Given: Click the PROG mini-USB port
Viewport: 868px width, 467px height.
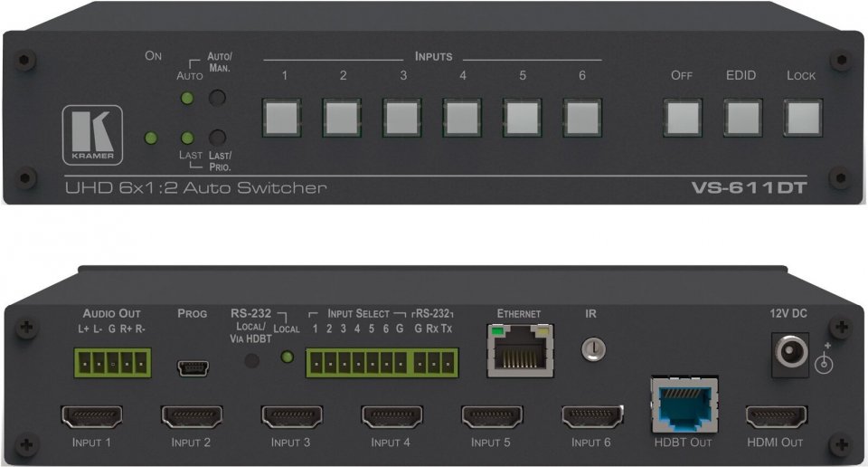Looking at the screenshot, I should pos(193,367).
